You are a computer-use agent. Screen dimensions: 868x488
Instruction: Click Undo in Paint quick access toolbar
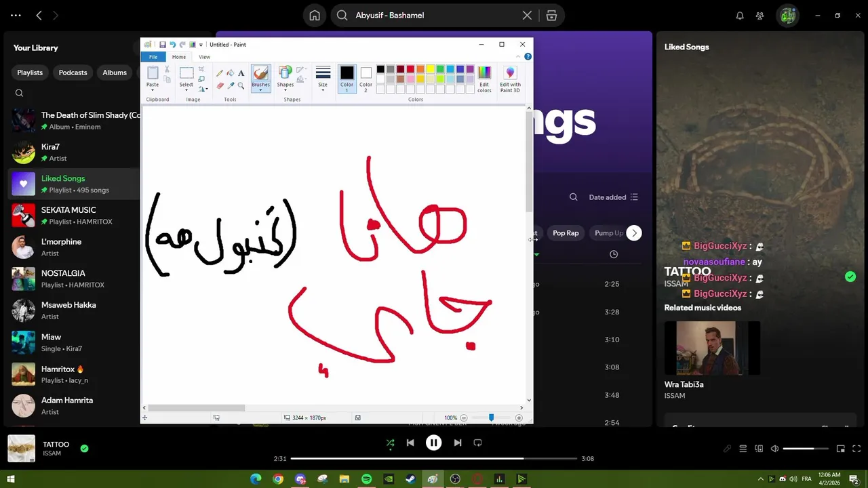tap(172, 45)
